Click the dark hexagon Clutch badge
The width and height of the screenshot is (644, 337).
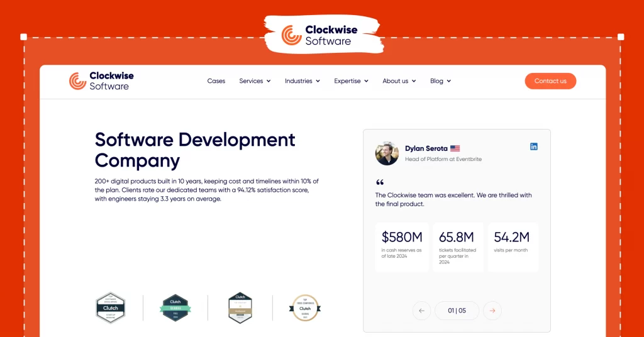(240, 308)
